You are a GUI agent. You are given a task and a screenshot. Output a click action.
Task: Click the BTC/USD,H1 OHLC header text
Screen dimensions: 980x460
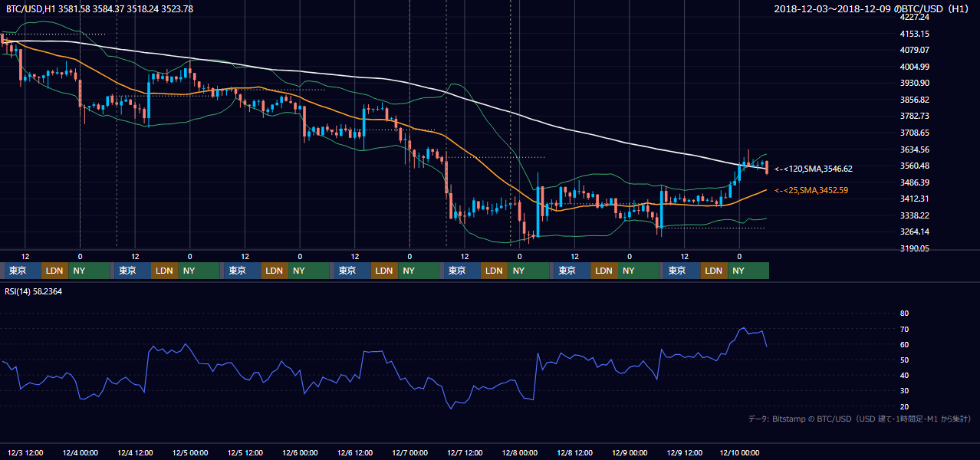coord(100,9)
